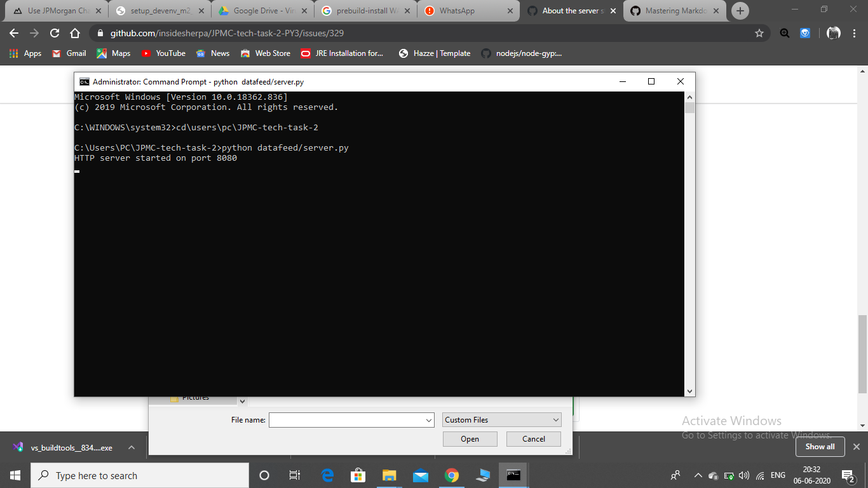The width and height of the screenshot is (868, 488).
Task: Expand the File name history dropdown
Action: 430,419
